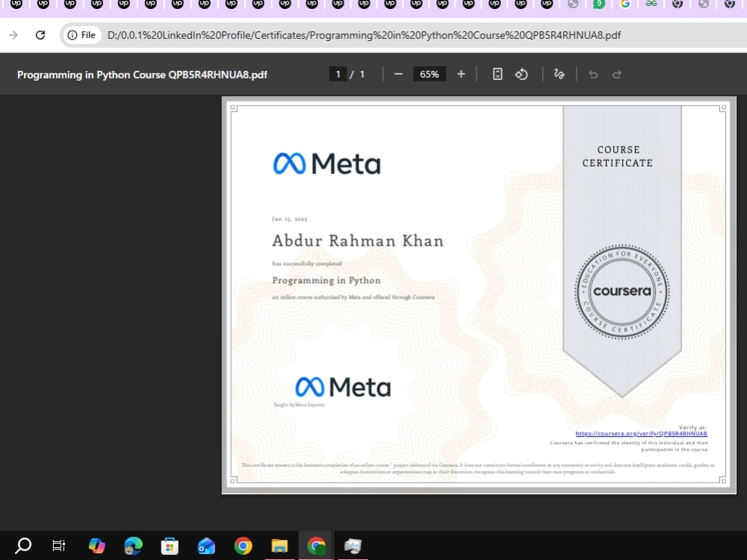Click the date 'Jan 15, 2025'
Screen dimensions: 747x560
pos(290,219)
